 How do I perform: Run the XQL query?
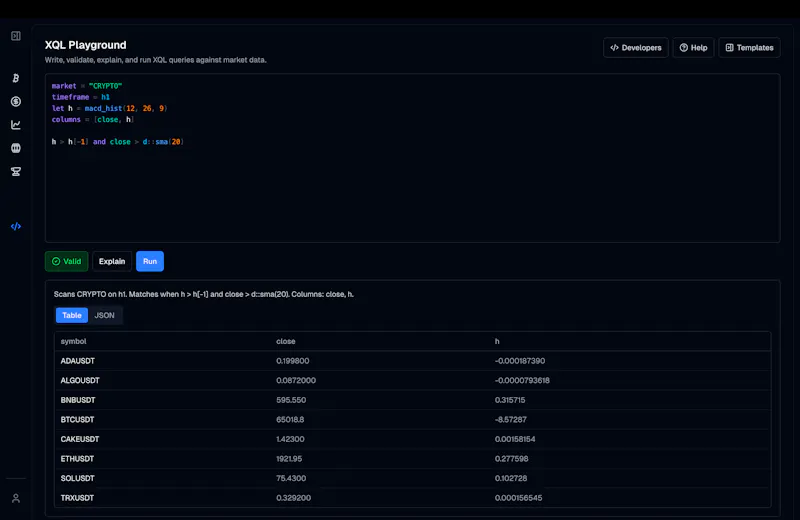pos(150,261)
